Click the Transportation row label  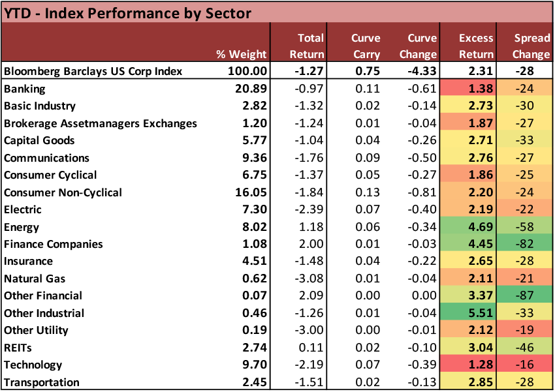[42, 382]
